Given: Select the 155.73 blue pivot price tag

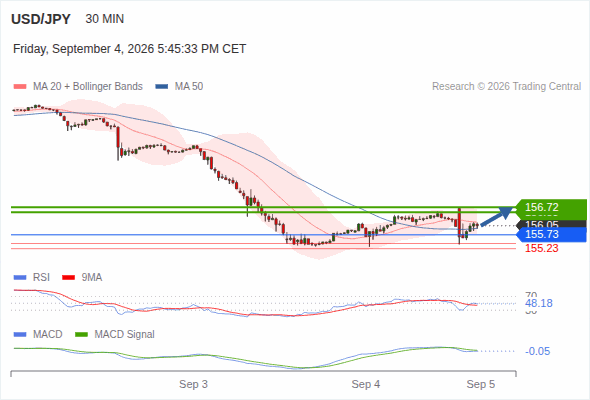Looking at the screenshot, I should pyautogui.click(x=551, y=234).
